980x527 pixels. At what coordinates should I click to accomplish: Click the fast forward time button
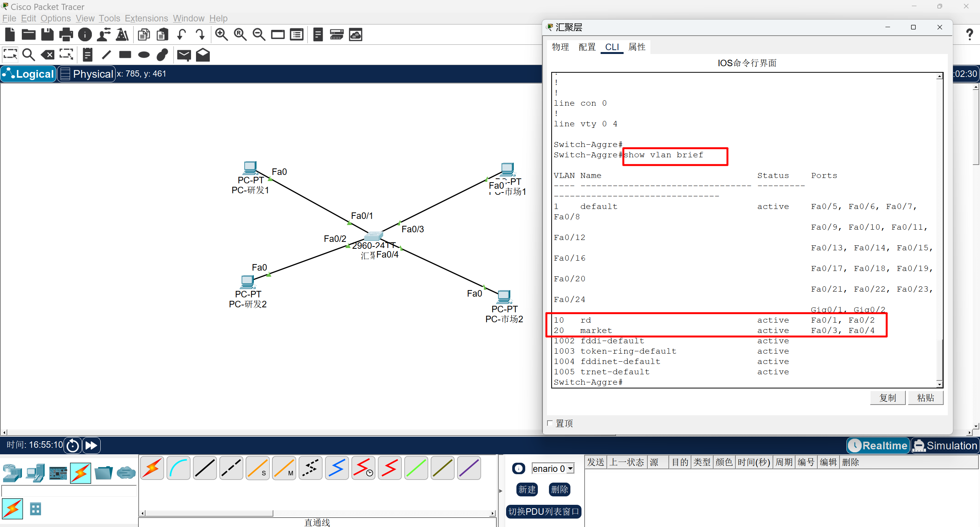[91, 445]
